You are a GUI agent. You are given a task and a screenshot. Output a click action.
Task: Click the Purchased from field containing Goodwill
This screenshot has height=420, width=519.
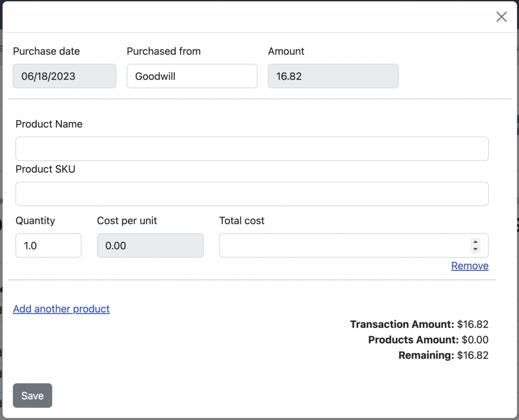pyautogui.click(x=192, y=76)
